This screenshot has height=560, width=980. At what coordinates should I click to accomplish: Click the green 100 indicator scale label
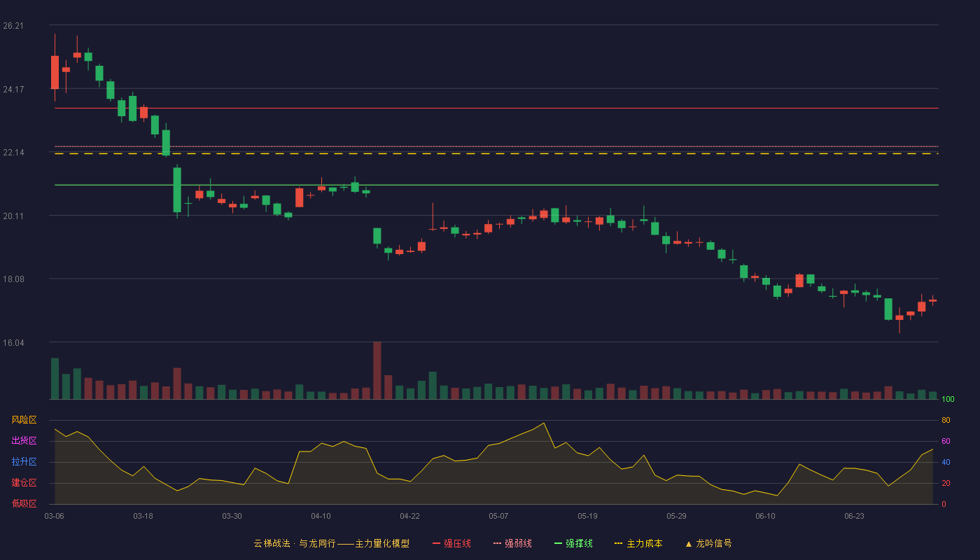coord(948,399)
